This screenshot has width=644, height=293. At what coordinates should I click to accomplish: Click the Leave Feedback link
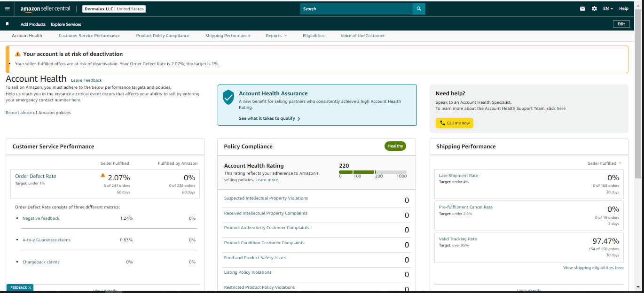coord(86,80)
